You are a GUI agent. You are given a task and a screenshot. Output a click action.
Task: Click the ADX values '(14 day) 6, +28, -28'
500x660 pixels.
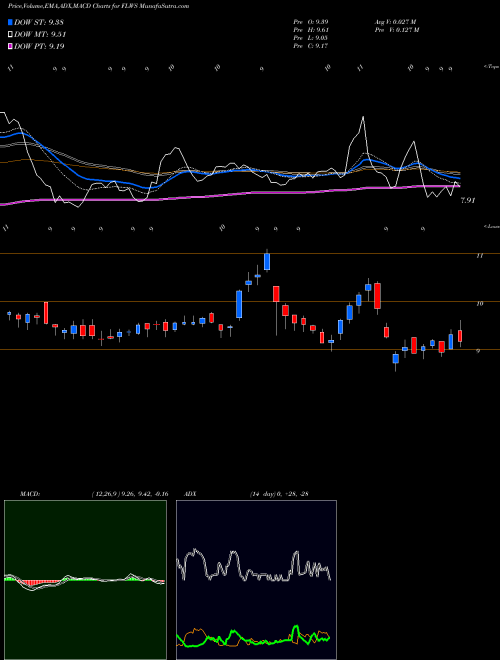pos(279,494)
